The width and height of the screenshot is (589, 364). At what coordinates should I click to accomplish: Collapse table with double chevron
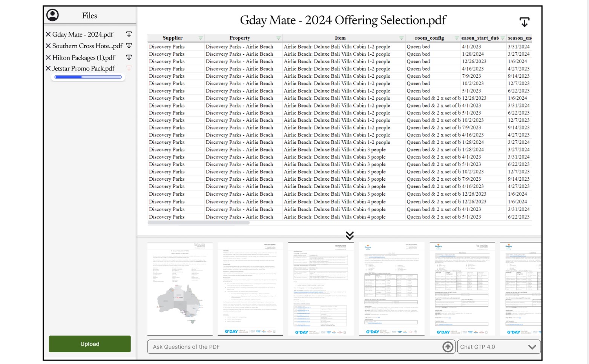pyautogui.click(x=350, y=236)
